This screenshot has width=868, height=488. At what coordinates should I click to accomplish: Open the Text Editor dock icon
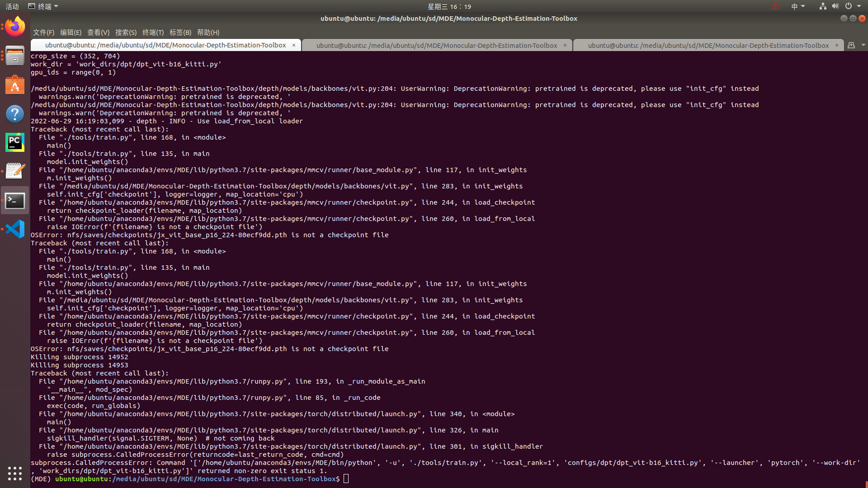15,170
